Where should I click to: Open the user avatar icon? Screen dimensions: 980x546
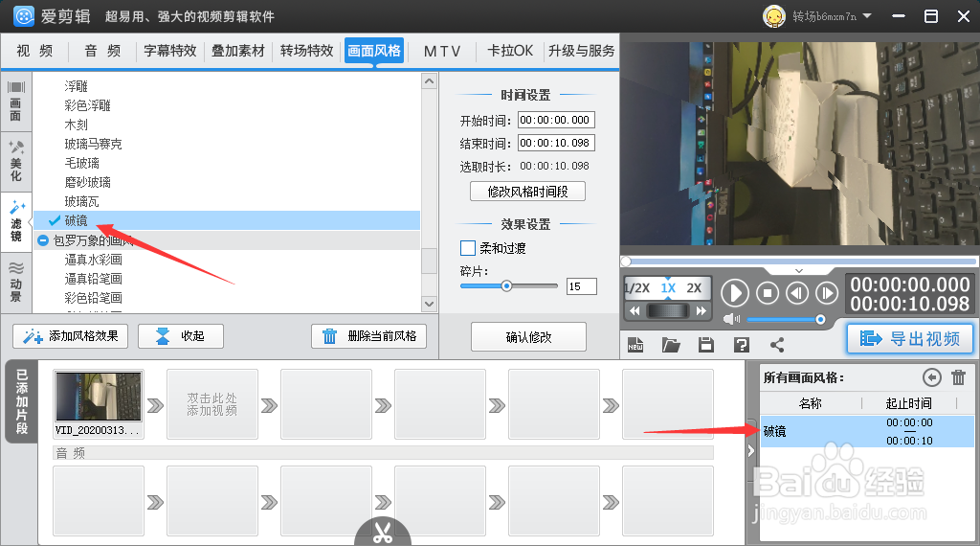773,16
